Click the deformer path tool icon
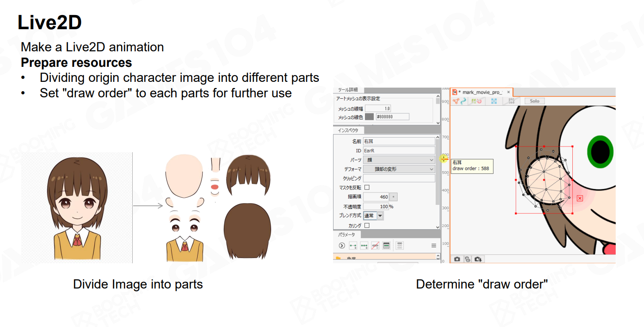 coord(463,101)
